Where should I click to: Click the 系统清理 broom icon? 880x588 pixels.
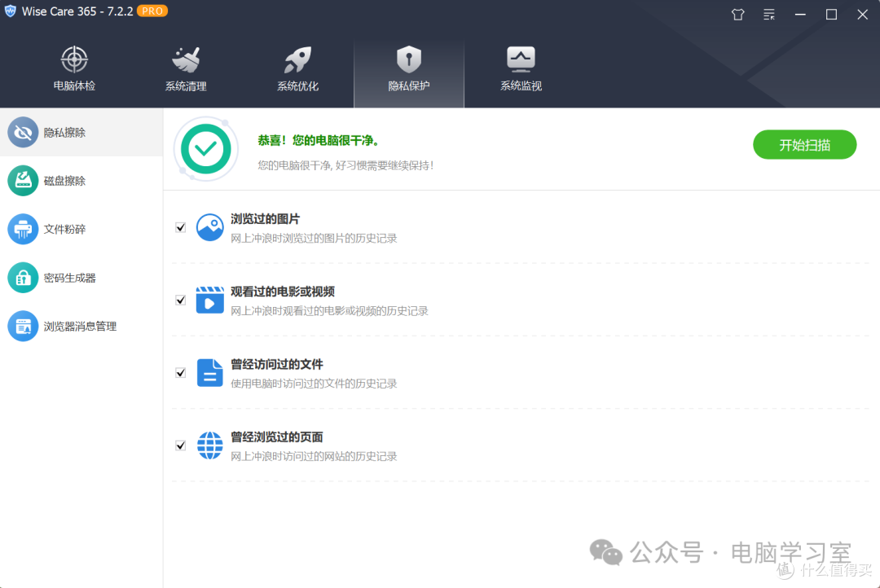pos(186,59)
